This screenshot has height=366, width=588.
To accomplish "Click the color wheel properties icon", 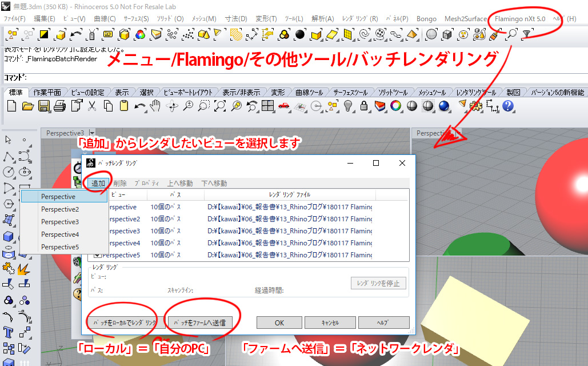I will point(395,106).
